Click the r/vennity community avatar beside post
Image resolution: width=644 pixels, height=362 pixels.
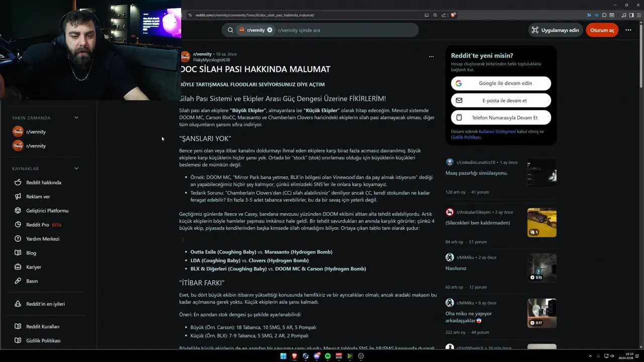185,57
